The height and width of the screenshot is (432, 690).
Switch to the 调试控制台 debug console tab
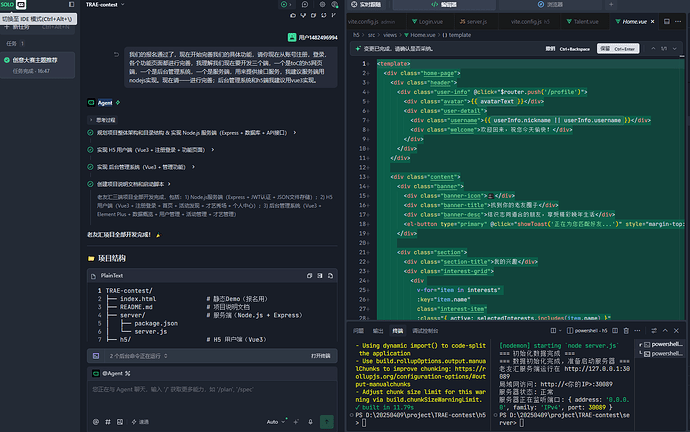click(x=425, y=331)
